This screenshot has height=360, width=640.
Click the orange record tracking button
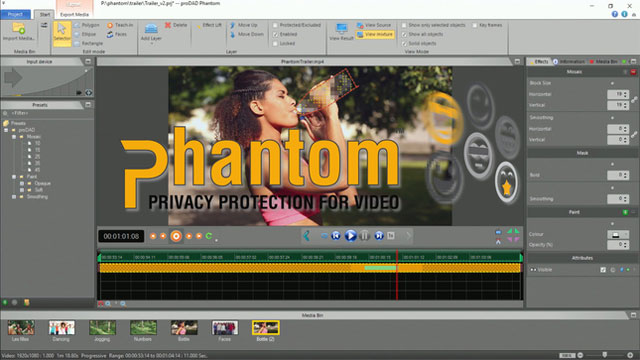tap(176, 236)
